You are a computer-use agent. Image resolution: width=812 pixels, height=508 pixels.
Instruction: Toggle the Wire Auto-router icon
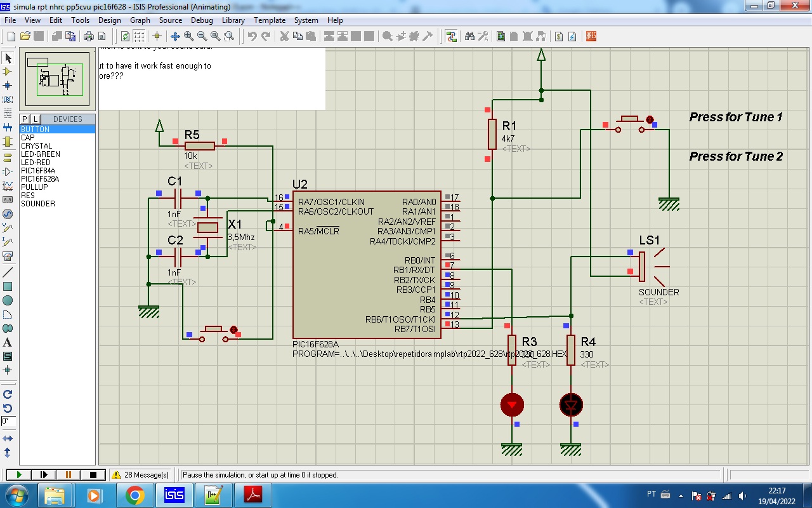451,36
